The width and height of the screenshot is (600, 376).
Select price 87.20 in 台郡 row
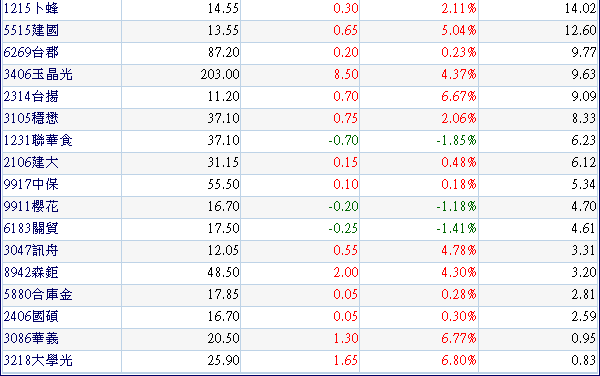[224, 52]
